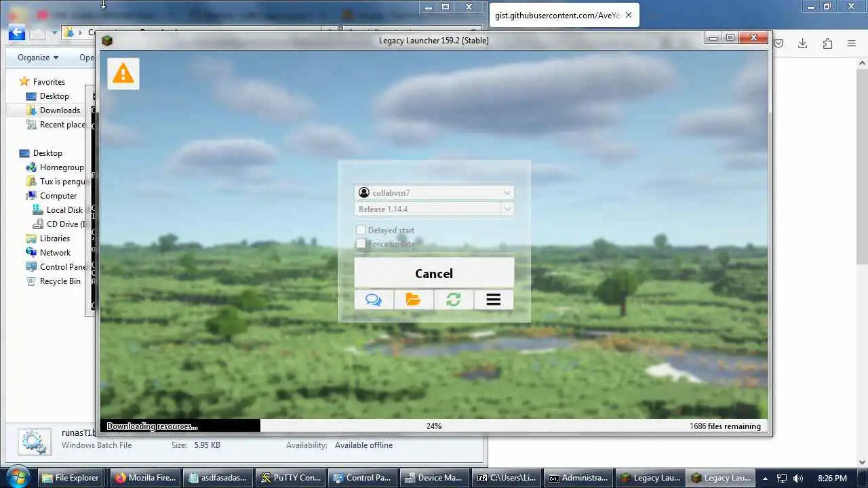Toggle the Force update checkbox
This screenshot has width=868, height=488.
click(361, 243)
